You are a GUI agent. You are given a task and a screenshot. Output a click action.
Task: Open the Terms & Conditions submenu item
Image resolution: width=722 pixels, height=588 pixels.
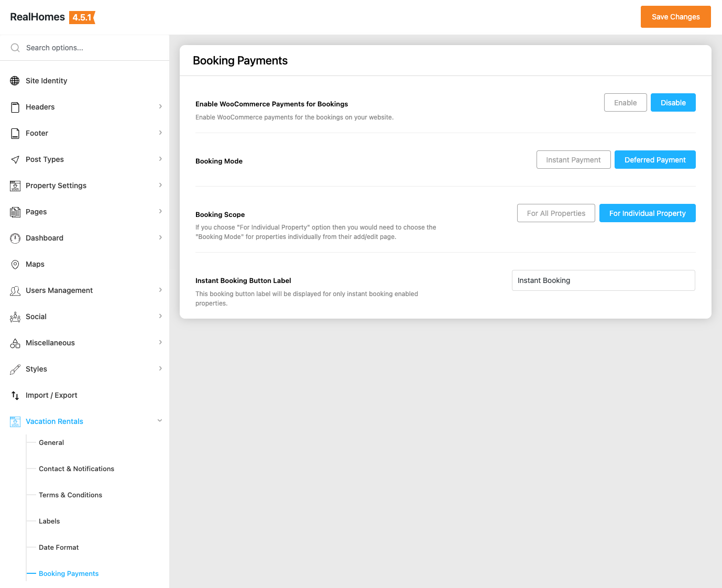[x=70, y=495]
